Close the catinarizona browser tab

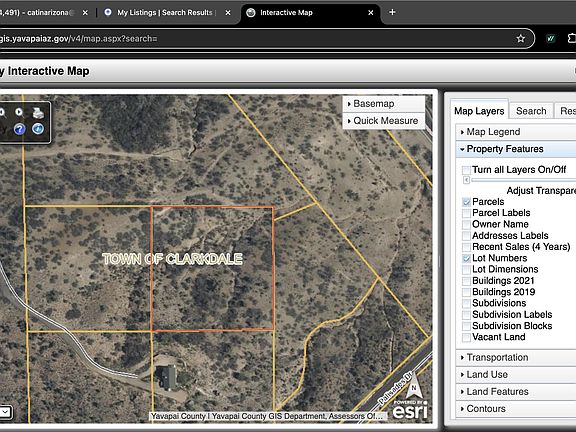85,12
